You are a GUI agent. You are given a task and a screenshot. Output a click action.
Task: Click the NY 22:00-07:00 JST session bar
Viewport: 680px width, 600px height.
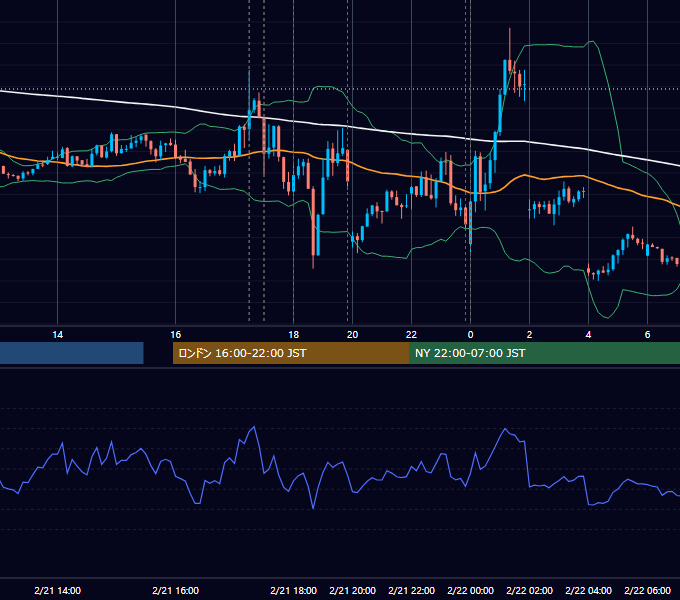tap(544, 353)
